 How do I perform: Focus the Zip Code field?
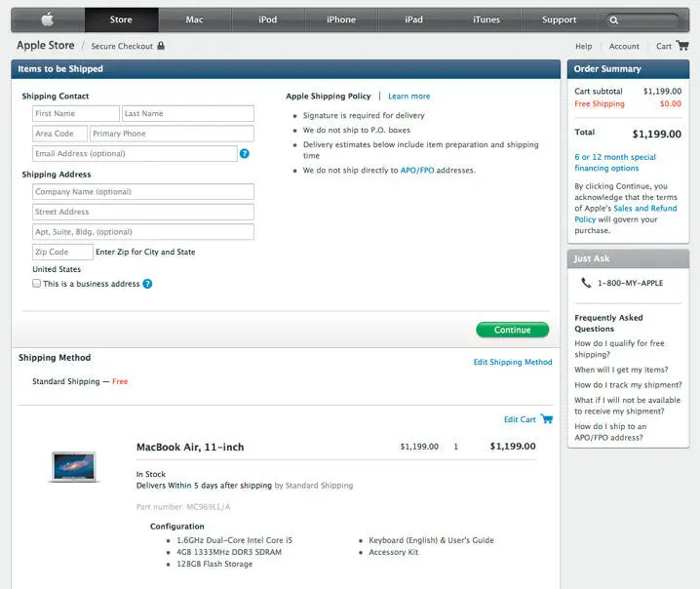pos(63,252)
